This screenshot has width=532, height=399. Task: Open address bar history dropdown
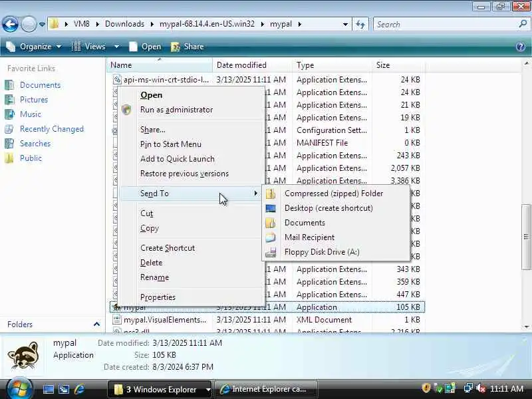(345, 24)
